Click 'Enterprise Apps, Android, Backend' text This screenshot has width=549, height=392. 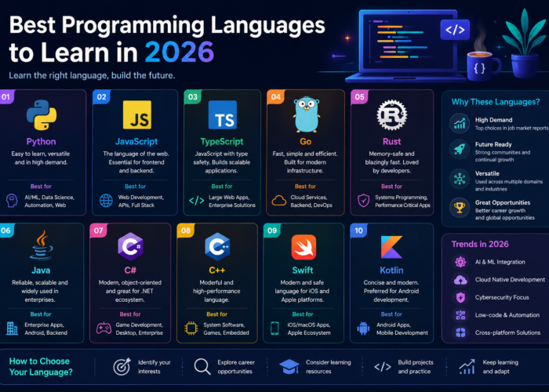(45, 328)
